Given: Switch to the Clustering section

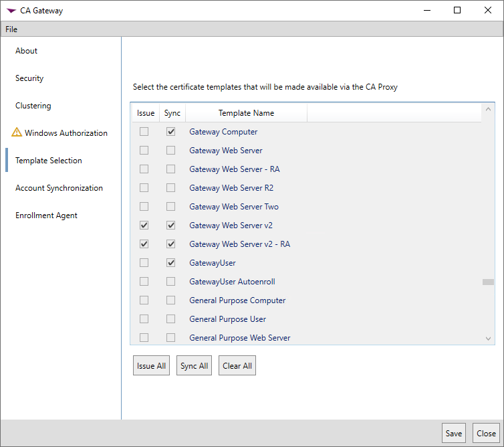Looking at the screenshot, I should 33,106.
